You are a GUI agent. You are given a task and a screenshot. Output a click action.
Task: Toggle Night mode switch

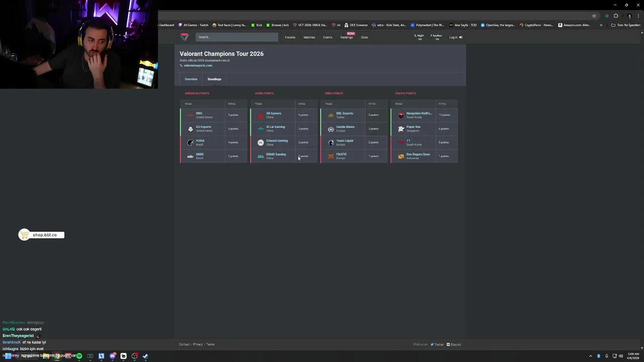(x=420, y=37)
